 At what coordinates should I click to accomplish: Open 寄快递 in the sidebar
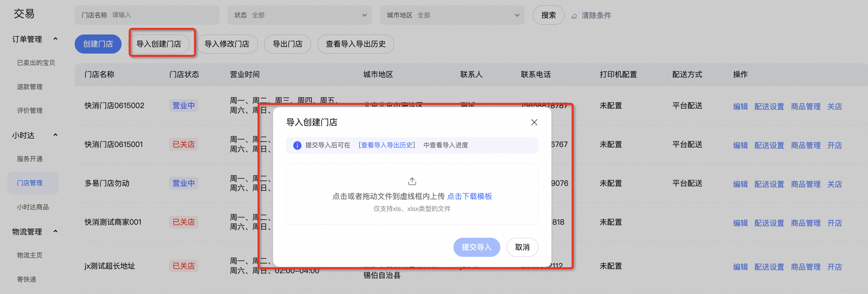(26, 279)
